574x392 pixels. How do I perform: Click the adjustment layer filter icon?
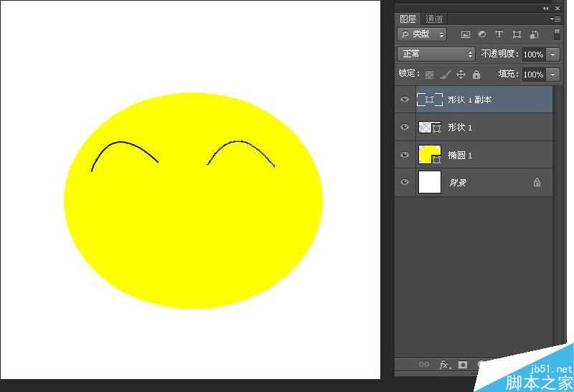[x=482, y=34]
